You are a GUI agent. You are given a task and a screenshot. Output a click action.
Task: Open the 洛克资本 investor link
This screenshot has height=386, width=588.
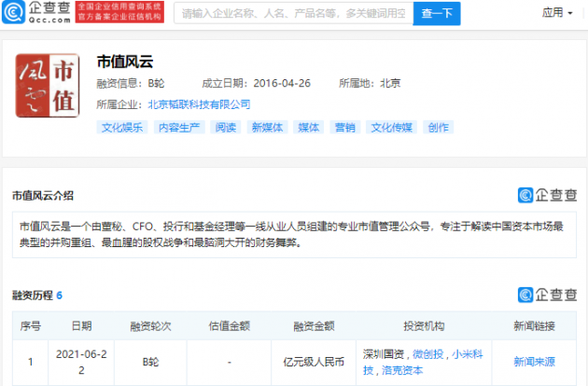coord(402,370)
